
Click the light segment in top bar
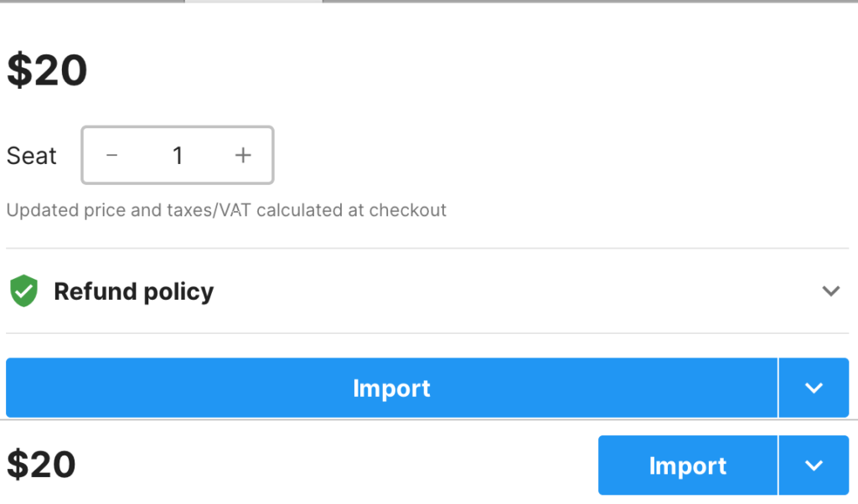coord(253,2)
